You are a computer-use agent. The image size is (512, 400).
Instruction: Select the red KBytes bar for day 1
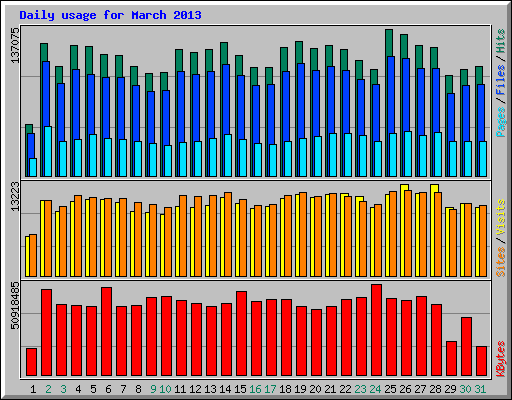tap(32, 362)
